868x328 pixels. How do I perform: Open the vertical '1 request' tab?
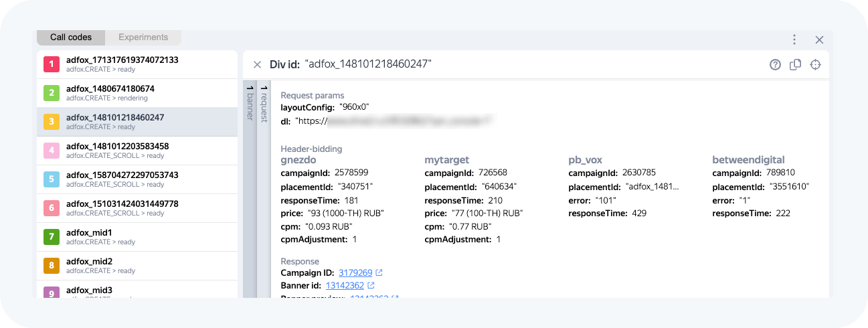264,189
